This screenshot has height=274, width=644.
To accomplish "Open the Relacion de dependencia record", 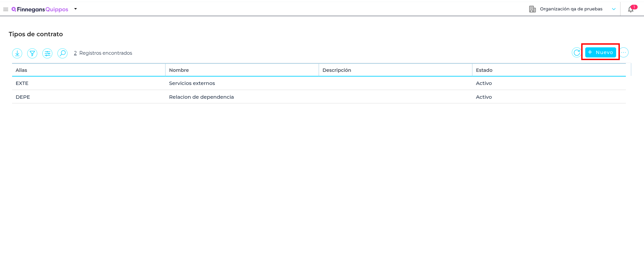I will [201, 97].
